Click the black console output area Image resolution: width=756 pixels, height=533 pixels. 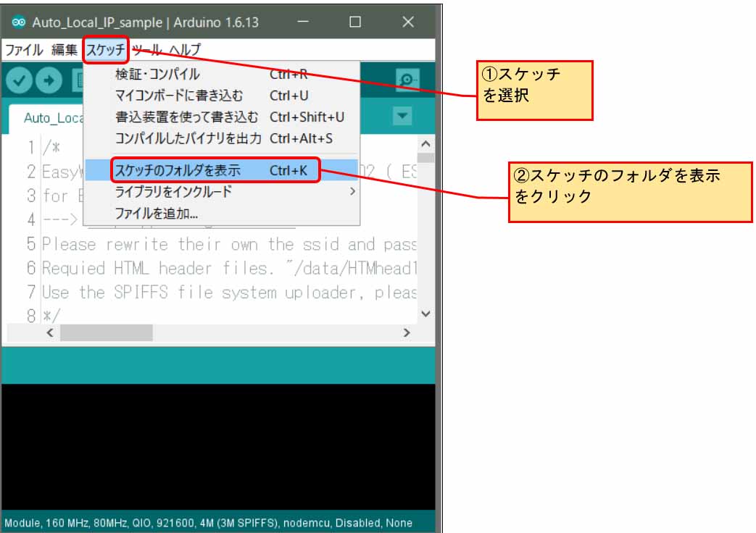tap(218, 447)
